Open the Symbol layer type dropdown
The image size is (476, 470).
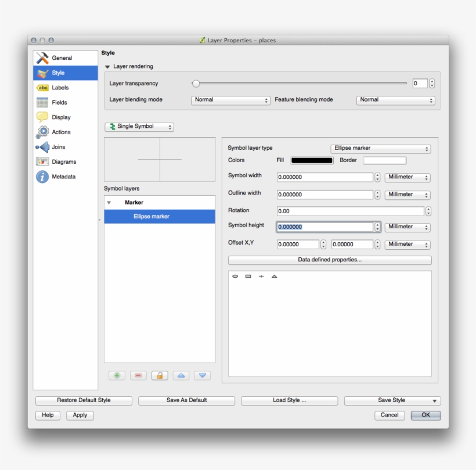(x=381, y=149)
